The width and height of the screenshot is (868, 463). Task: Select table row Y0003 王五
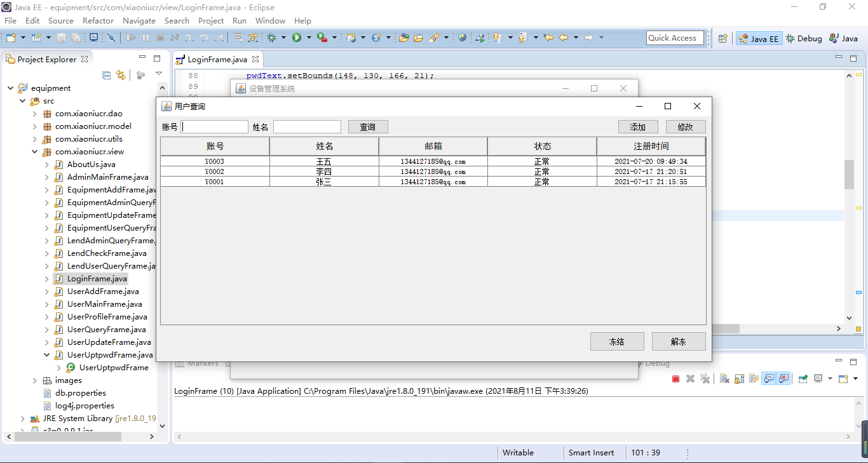tap(433, 161)
